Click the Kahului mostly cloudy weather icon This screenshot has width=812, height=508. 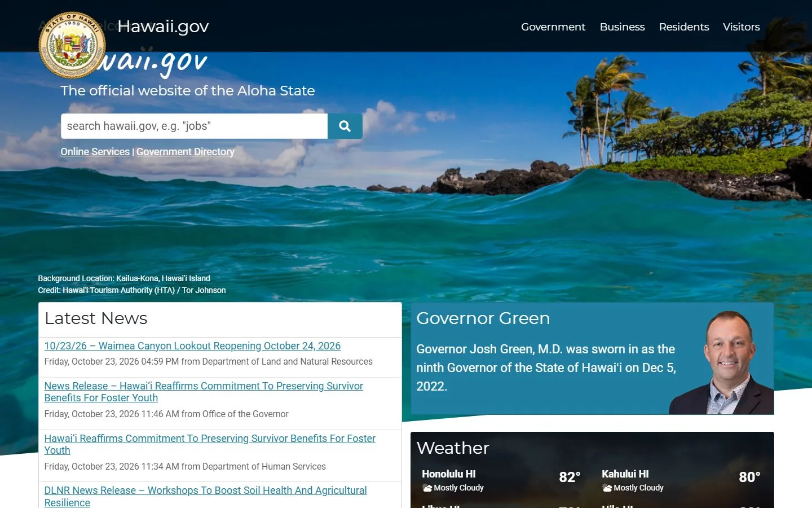pyautogui.click(x=607, y=488)
